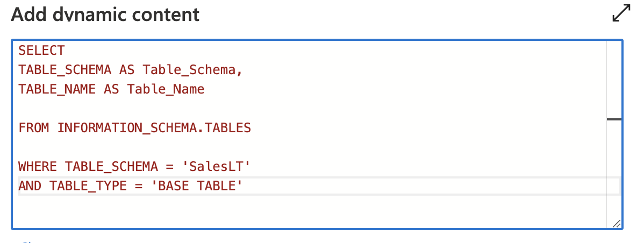
Task: Click the TABLE_NAME column at line start
Action: click(x=58, y=89)
